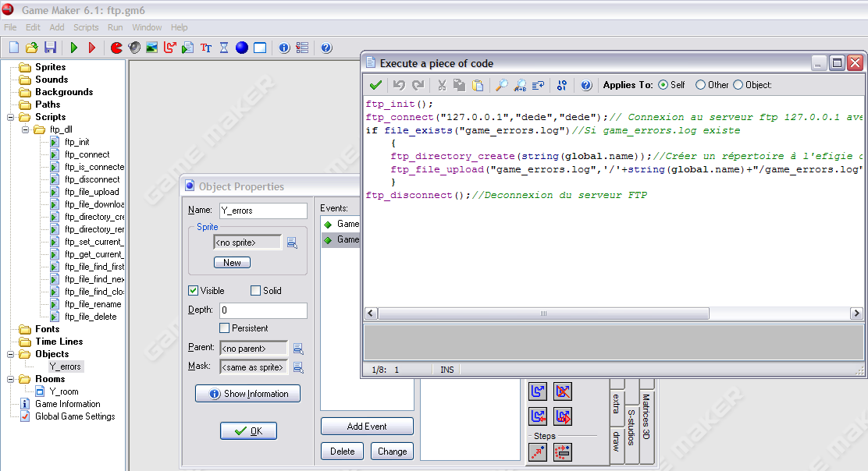Select the Self radio button
Viewport: 868px width, 471px height.
tap(663, 85)
